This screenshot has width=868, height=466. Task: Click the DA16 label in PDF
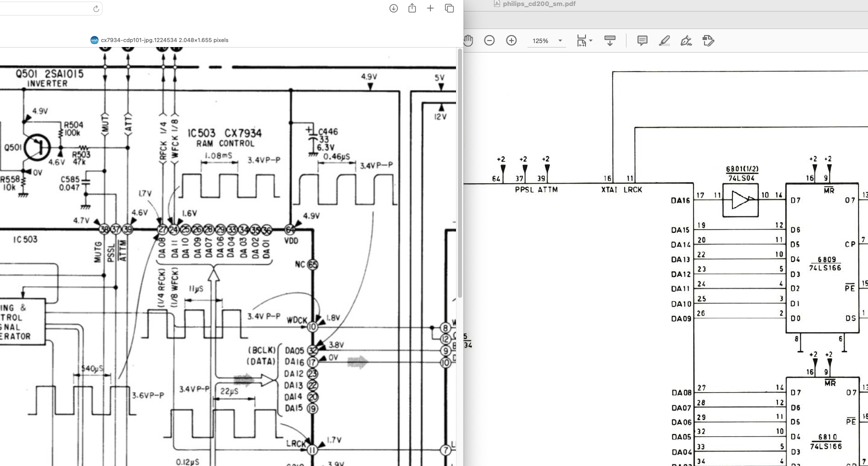click(x=680, y=200)
